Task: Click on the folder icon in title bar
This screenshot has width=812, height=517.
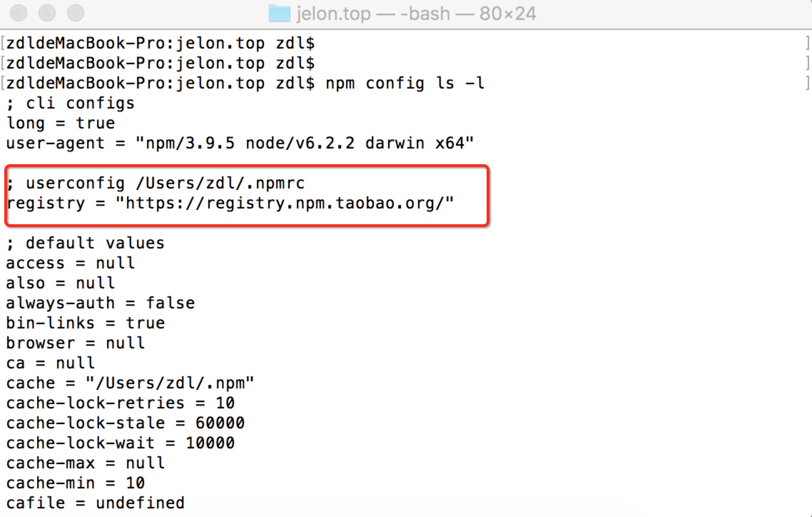Action: 274,9
